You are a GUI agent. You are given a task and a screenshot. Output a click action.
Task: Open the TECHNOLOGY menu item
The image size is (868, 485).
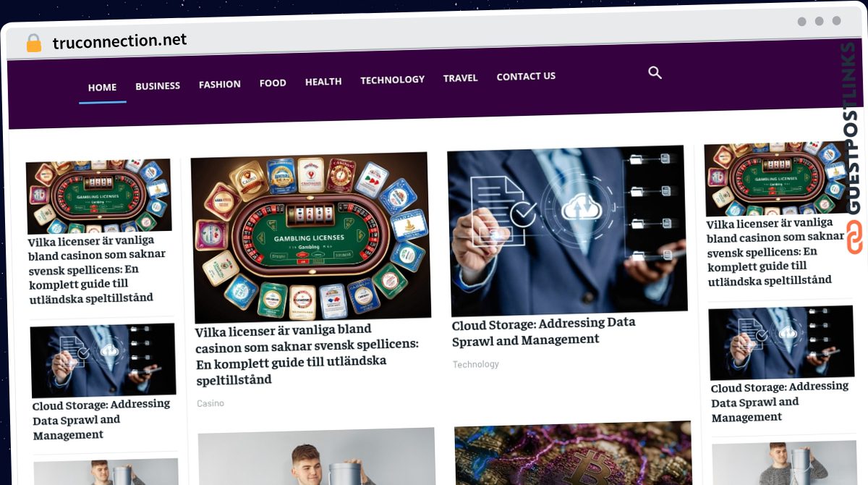[x=393, y=80]
